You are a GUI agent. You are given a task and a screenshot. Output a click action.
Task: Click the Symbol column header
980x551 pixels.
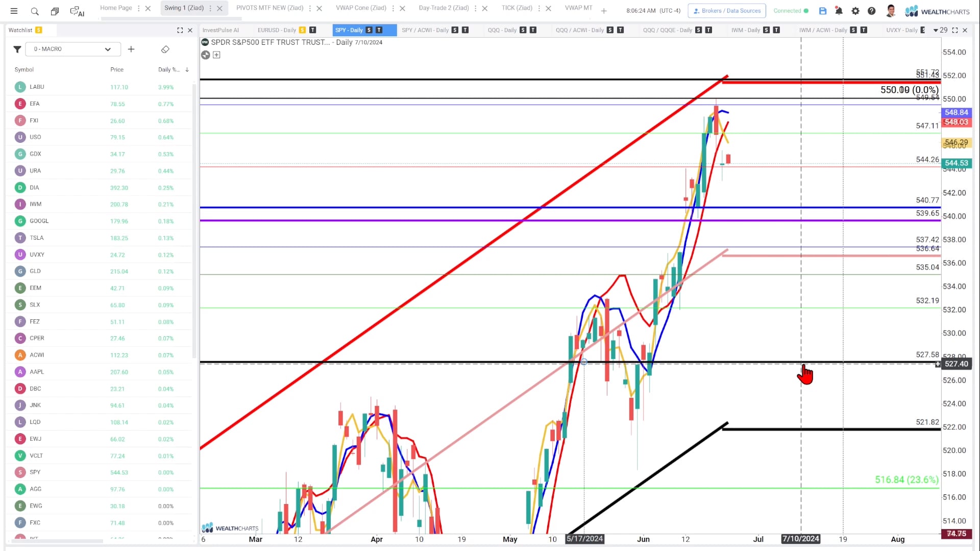(24, 69)
